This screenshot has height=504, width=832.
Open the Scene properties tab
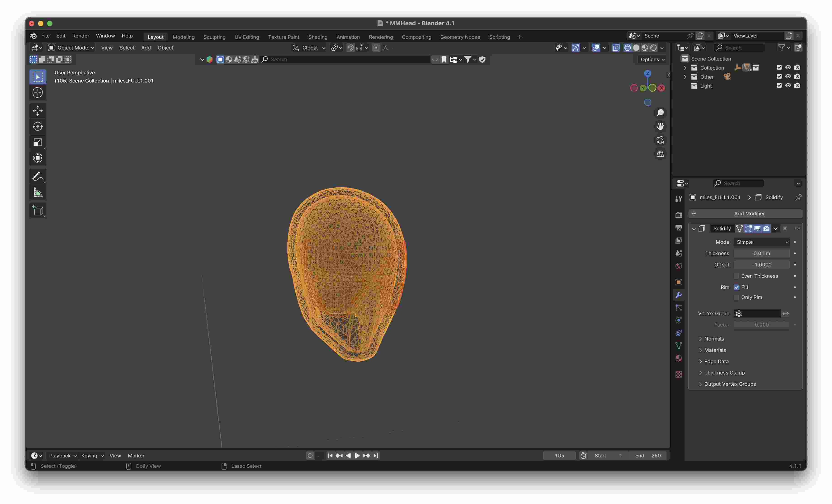679,253
